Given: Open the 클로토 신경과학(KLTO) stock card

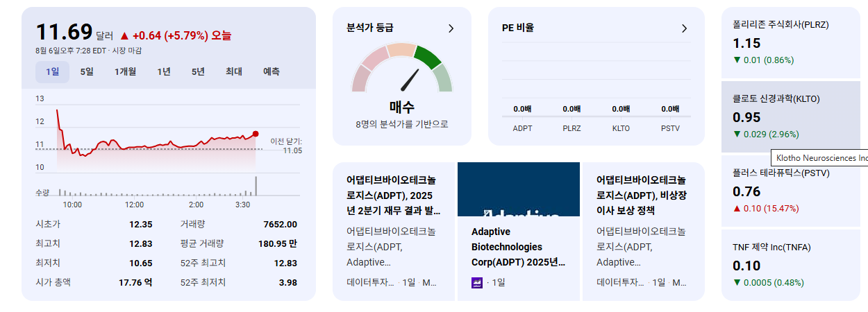Looking at the screenshot, I should click(791, 116).
